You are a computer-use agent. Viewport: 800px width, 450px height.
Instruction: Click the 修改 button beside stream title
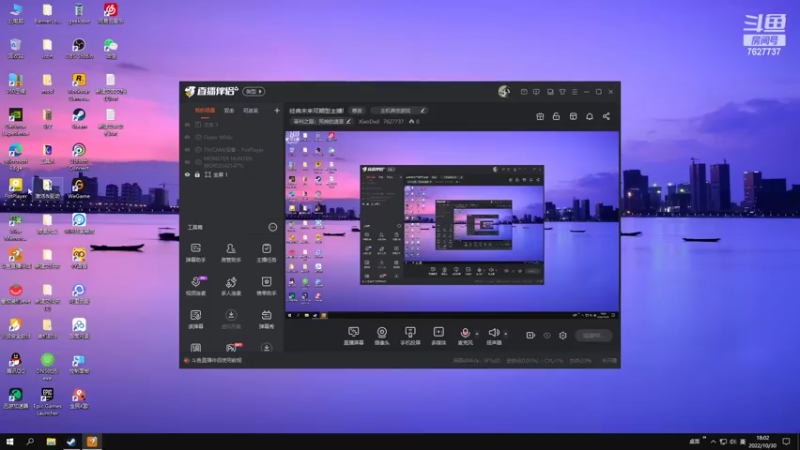click(x=357, y=111)
